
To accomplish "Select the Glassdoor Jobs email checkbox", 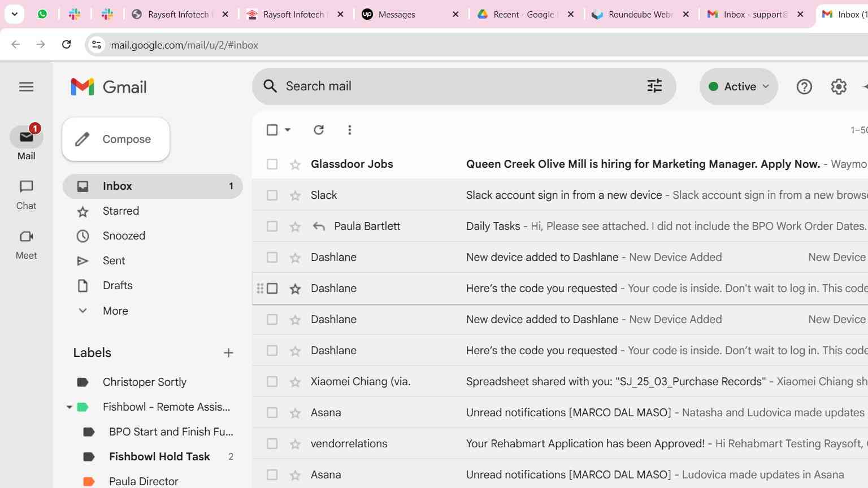I will 272,164.
